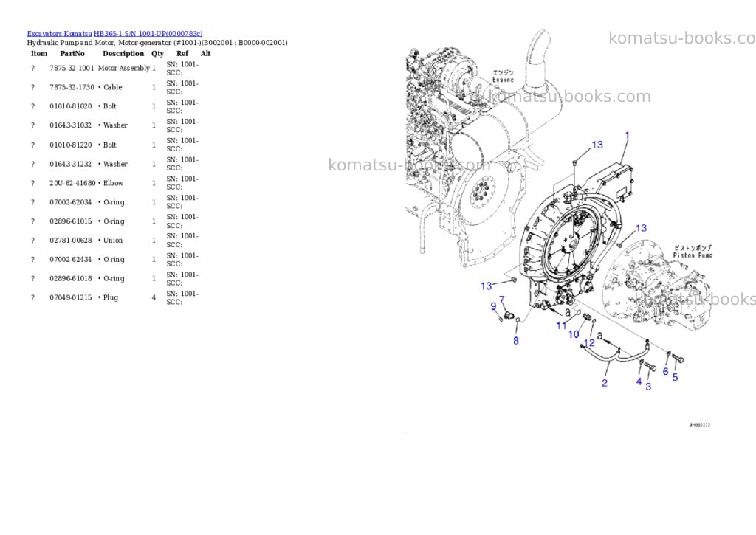Select part number 20U-62-41680
756x535 pixels.
coord(72,183)
